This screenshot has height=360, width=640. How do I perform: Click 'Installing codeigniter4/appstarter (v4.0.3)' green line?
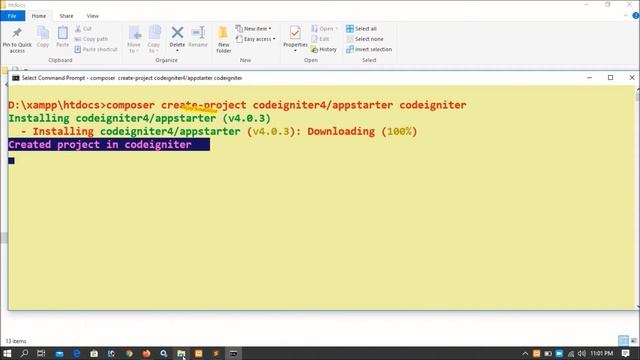point(140,118)
